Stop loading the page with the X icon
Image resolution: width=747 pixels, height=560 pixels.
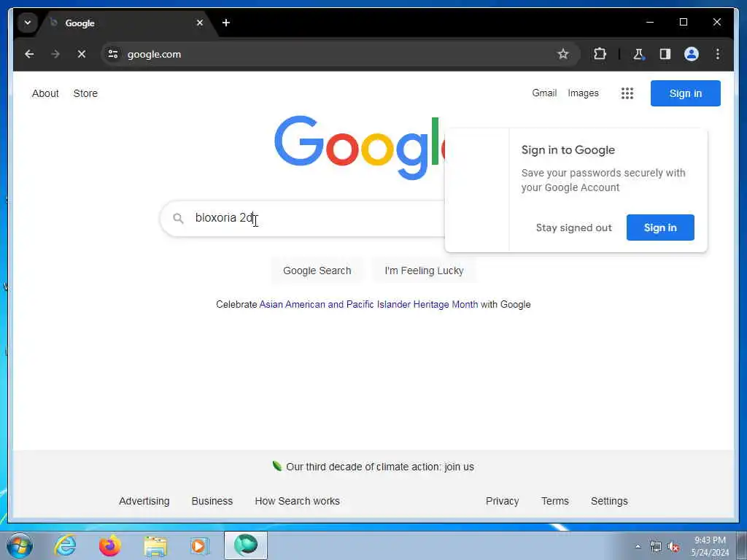[82, 54]
